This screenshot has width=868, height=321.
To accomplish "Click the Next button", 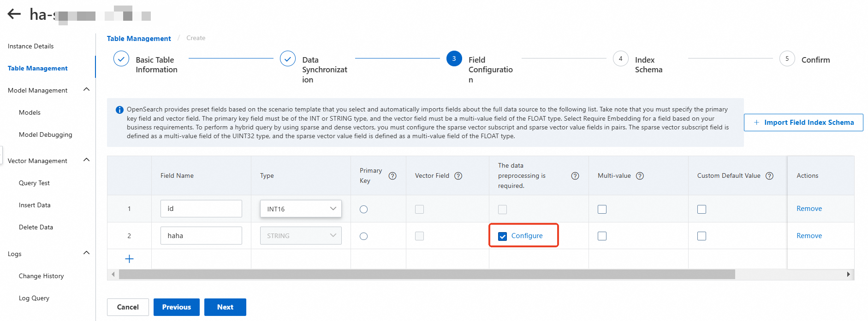I will point(225,307).
